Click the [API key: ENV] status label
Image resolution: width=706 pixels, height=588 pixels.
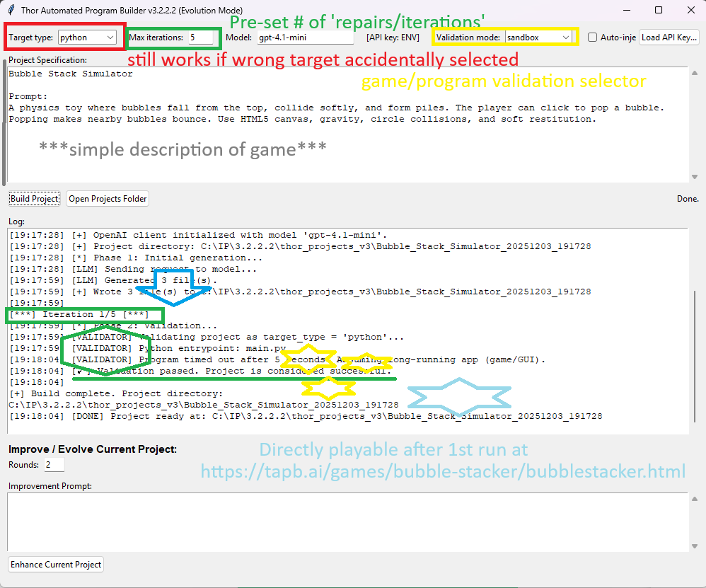393,37
